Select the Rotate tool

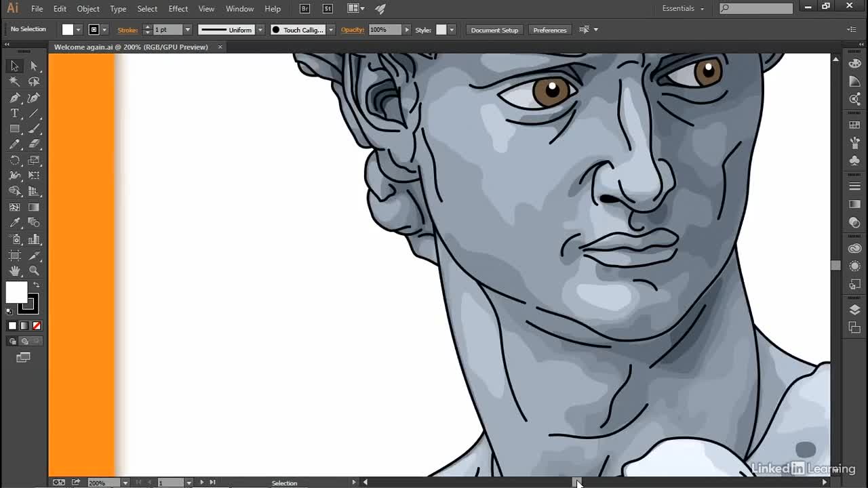coord(14,161)
